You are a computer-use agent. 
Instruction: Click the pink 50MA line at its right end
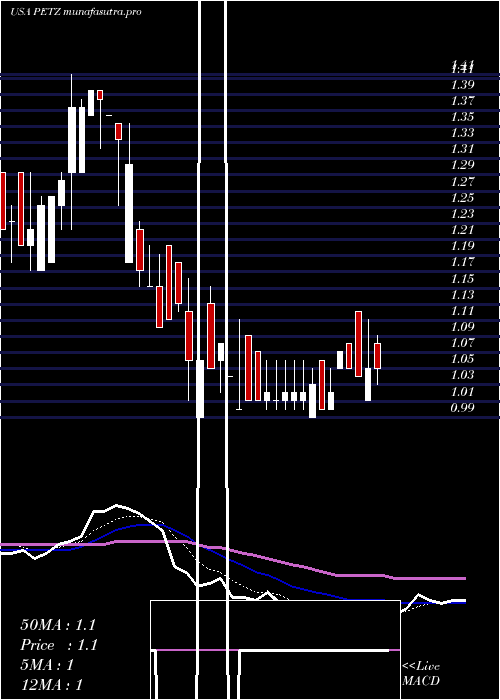pos(464,579)
